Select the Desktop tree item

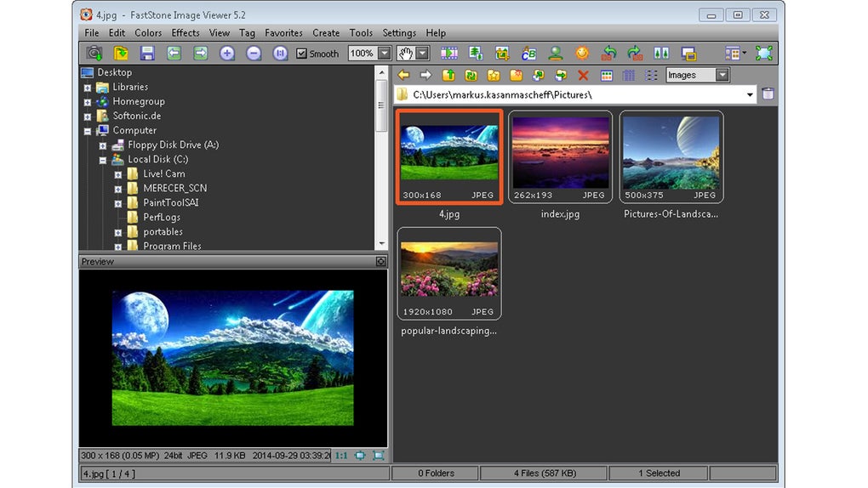(x=115, y=72)
